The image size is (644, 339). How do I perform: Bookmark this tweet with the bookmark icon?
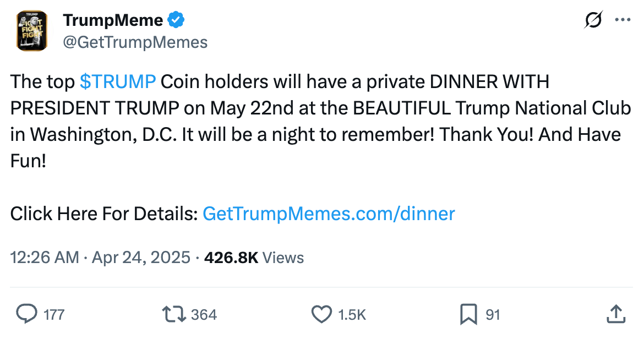click(468, 314)
